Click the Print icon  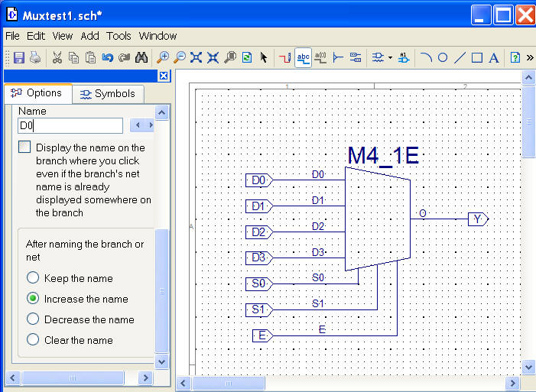tap(35, 57)
